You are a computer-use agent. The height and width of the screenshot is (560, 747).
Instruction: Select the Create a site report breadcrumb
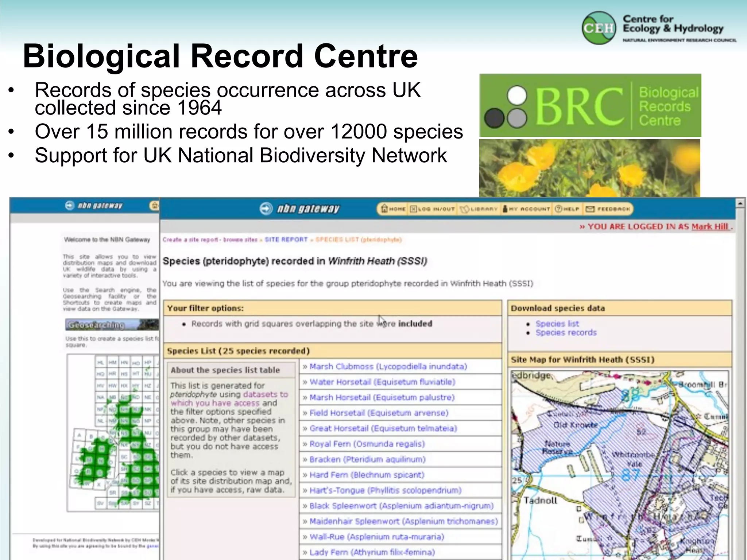coord(190,240)
